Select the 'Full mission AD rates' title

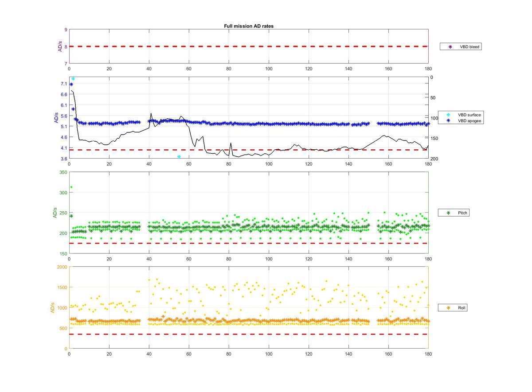click(x=249, y=26)
